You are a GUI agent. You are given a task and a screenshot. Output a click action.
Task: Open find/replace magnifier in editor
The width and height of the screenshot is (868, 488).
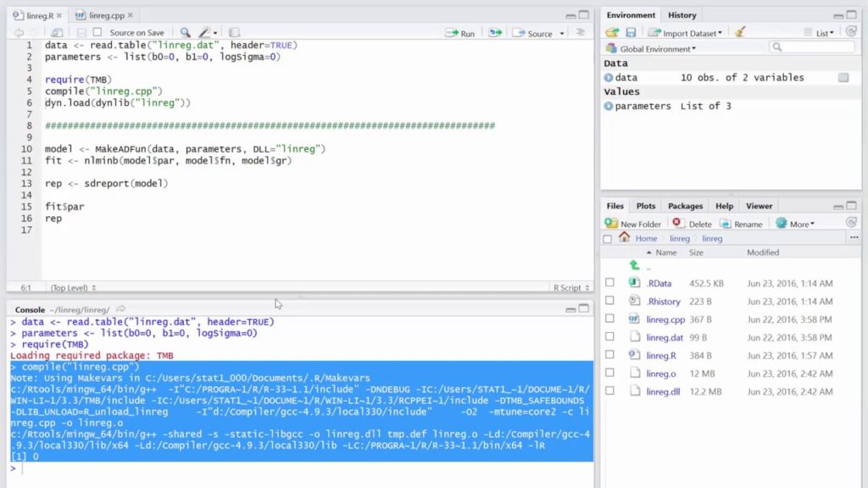186,33
